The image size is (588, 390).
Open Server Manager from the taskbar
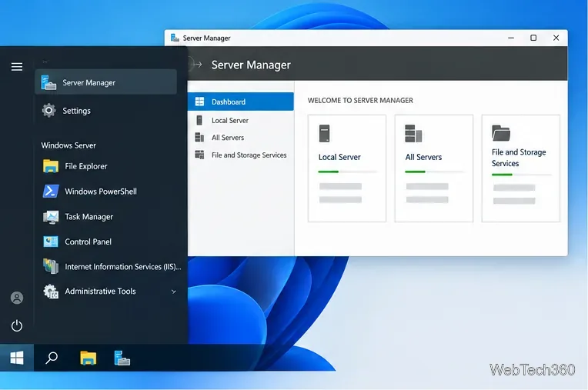(122, 358)
